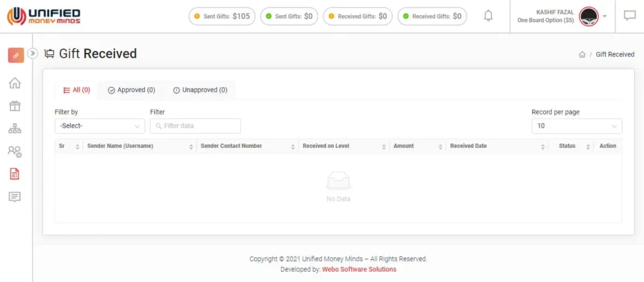This screenshot has width=644, height=282.
Task: Open the Filter by Select dropdown
Action: (100, 126)
